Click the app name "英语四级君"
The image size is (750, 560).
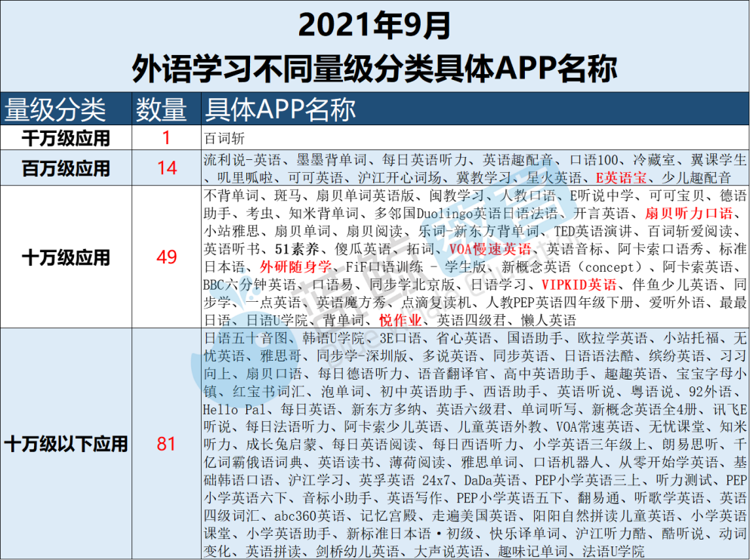(471, 320)
